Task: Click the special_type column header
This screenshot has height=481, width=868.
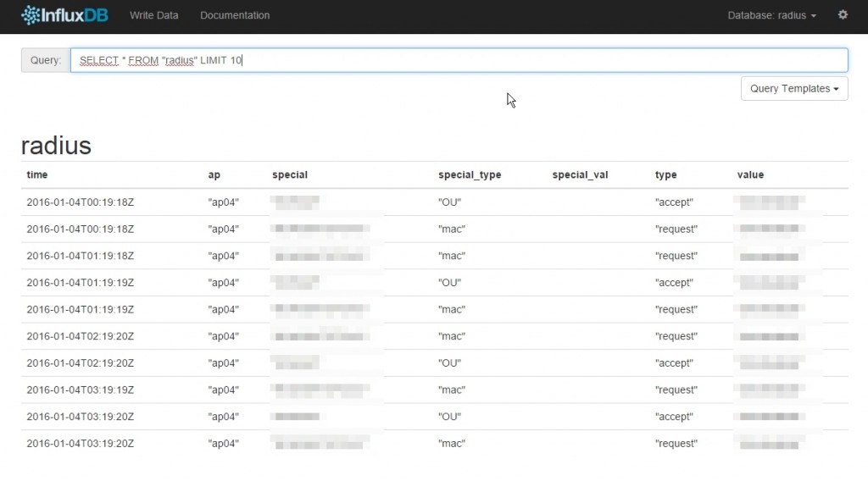Action: 470,174
